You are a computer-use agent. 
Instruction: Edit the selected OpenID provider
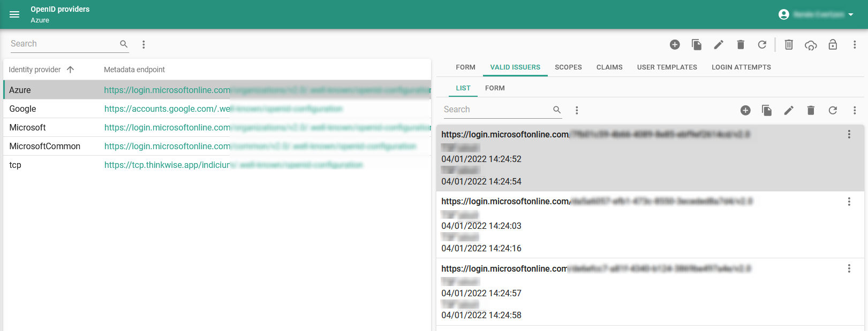719,44
